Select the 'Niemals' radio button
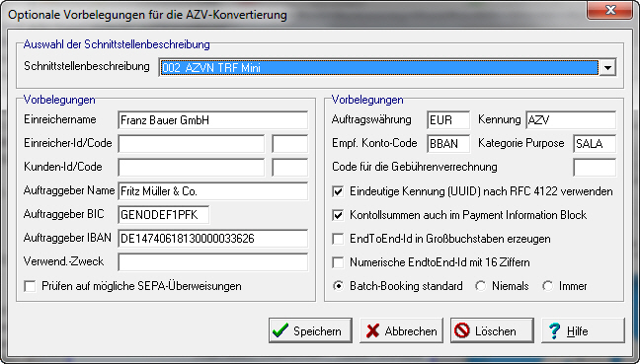The height and width of the screenshot is (364, 640). (481, 286)
